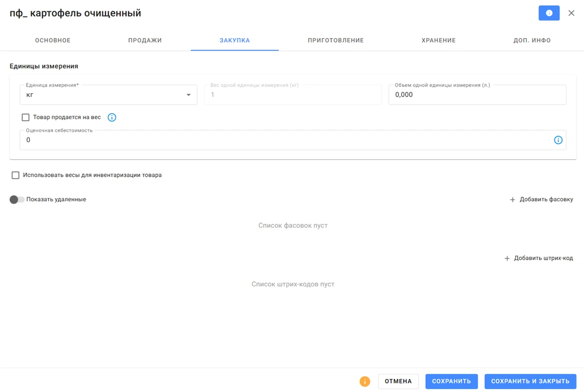Click the blue info button in header
Screen dimensions: 584x392
pyautogui.click(x=548, y=13)
